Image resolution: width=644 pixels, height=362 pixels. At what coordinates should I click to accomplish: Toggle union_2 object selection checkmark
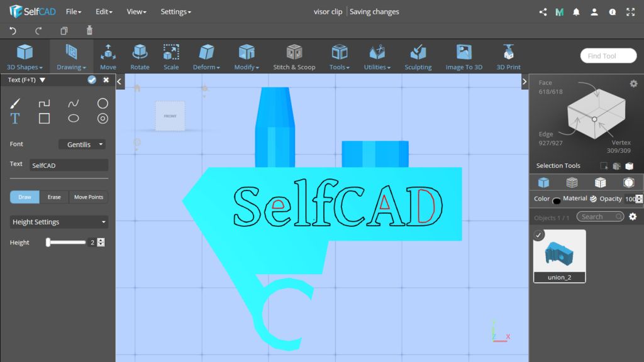(x=538, y=235)
